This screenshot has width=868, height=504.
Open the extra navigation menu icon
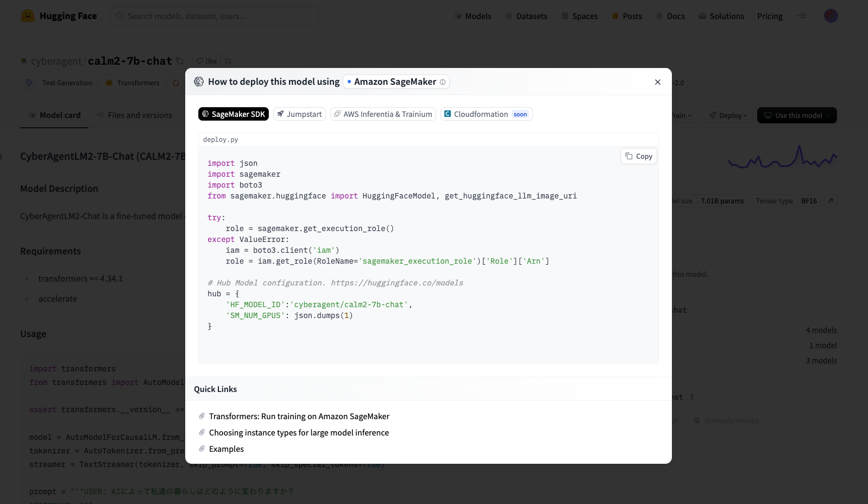801,16
